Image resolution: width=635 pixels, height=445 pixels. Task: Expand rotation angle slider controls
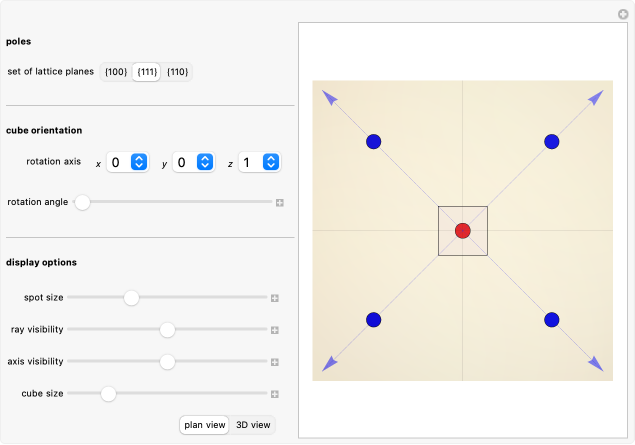(x=280, y=202)
